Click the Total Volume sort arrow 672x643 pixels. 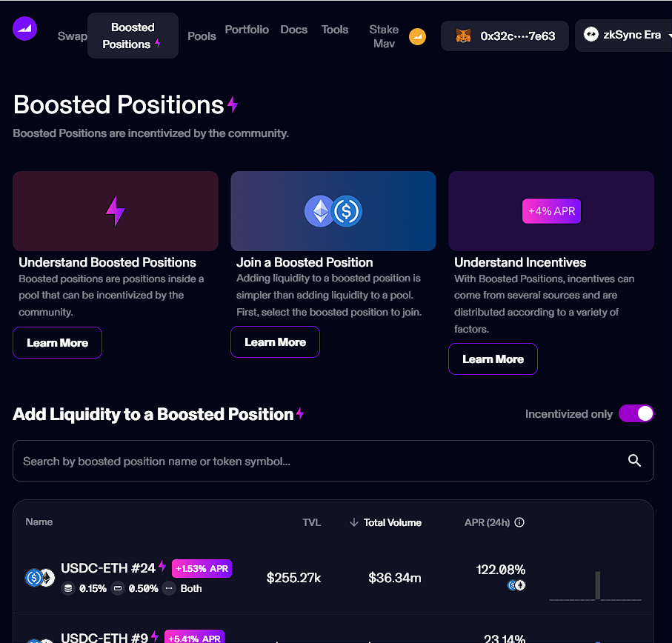(353, 522)
